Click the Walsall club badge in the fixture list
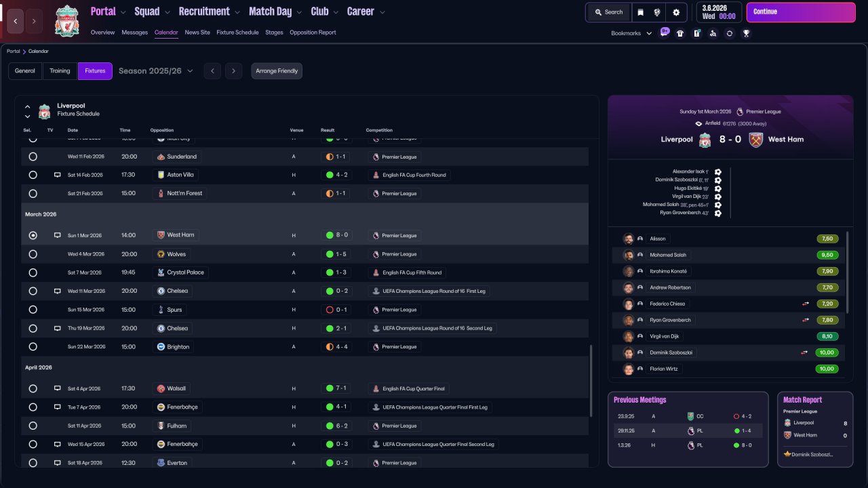The height and width of the screenshot is (488, 868). (161, 389)
